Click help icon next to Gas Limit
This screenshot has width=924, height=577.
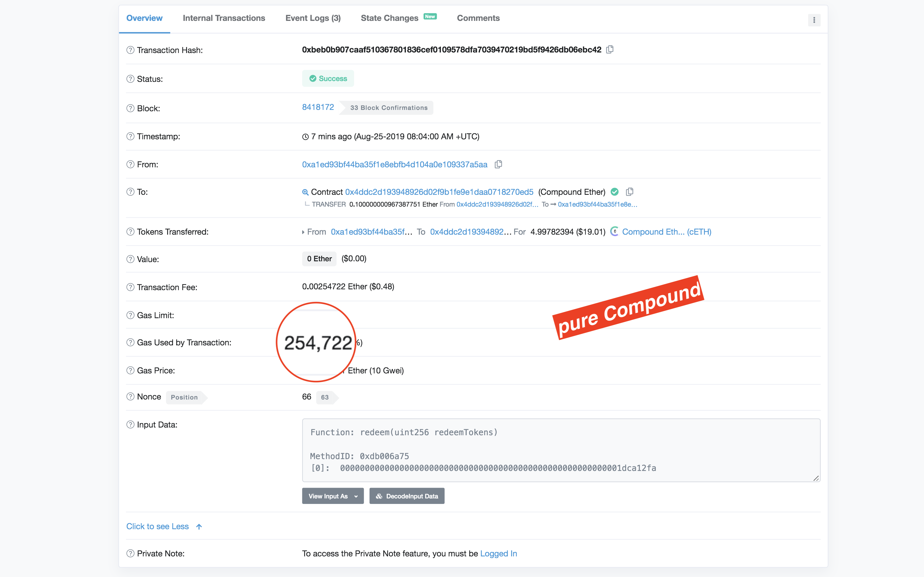131,315
